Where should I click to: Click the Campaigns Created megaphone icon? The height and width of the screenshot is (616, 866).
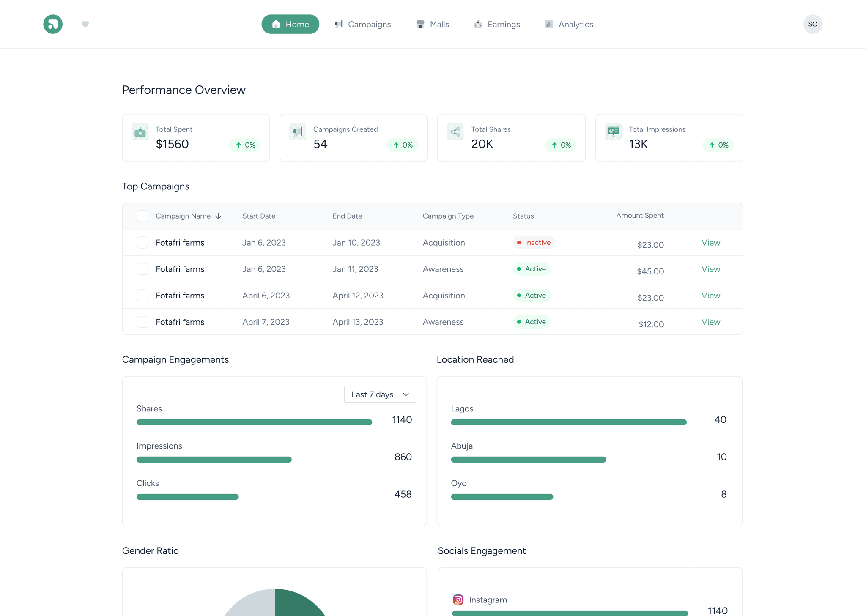(x=298, y=131)
